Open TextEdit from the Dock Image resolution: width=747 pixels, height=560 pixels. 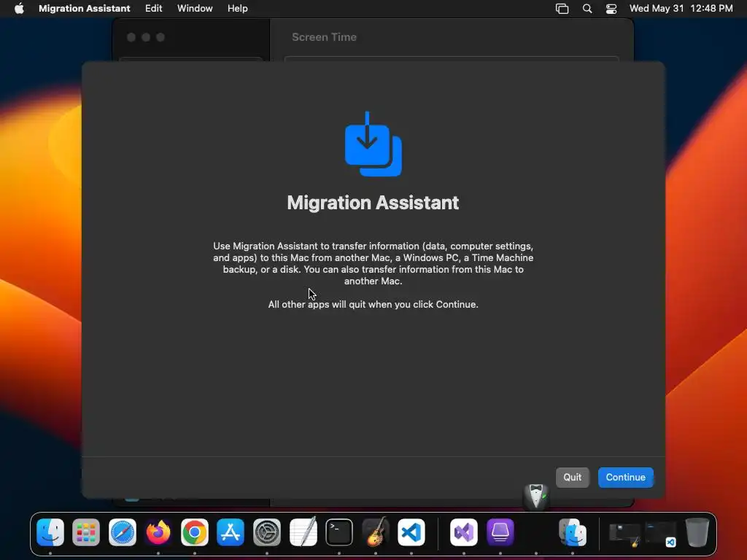[x=303, y=532]
